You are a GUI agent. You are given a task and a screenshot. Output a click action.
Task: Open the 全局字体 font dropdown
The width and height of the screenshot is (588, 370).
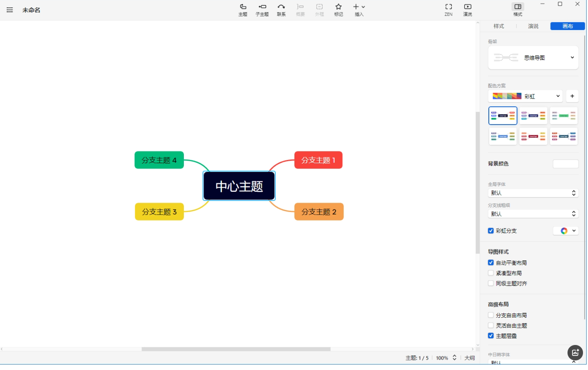(533, 193)
